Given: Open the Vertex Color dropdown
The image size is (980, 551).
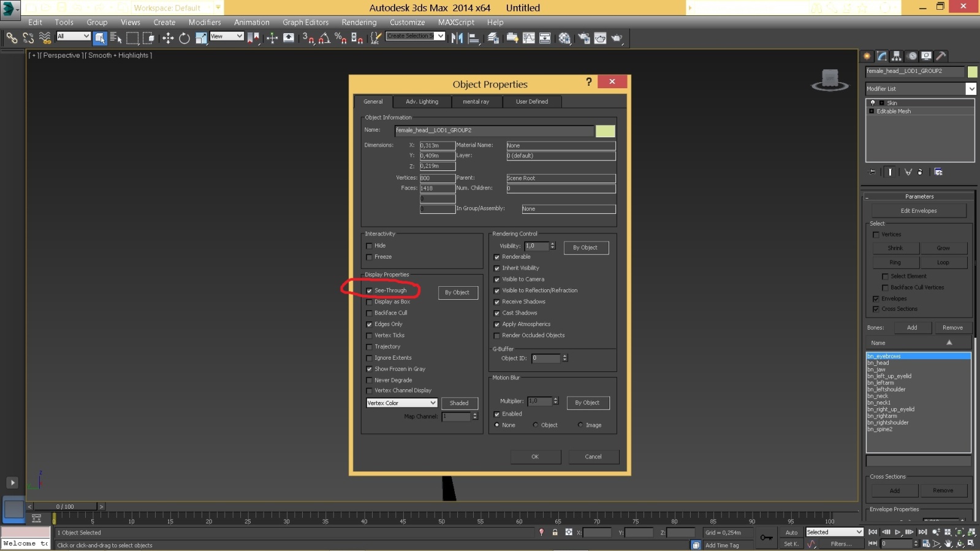Looking at the screenshot, I should click(x=401, y=403).
